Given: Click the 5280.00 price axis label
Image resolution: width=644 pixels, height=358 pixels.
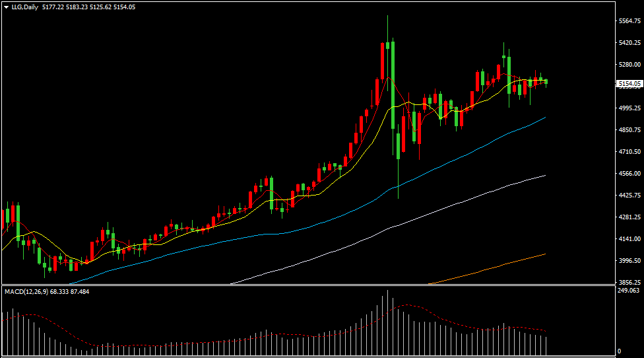Looking at the screenshot, I should pos(629,65).
